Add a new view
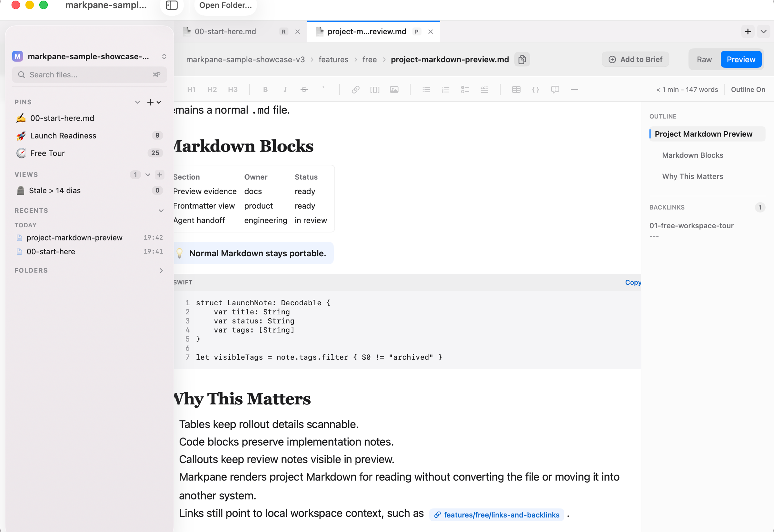The image size is (774, 532). (x=160, y=175)
